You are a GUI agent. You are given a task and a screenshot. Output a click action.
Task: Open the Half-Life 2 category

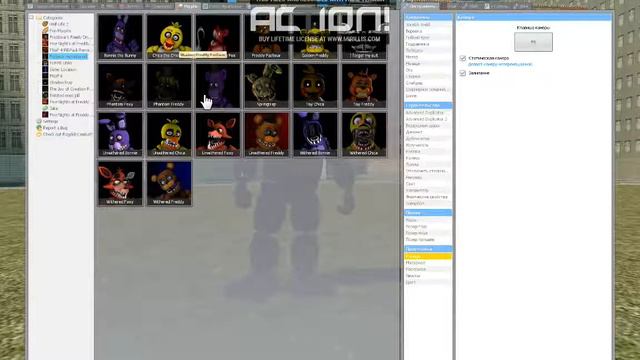59,24
